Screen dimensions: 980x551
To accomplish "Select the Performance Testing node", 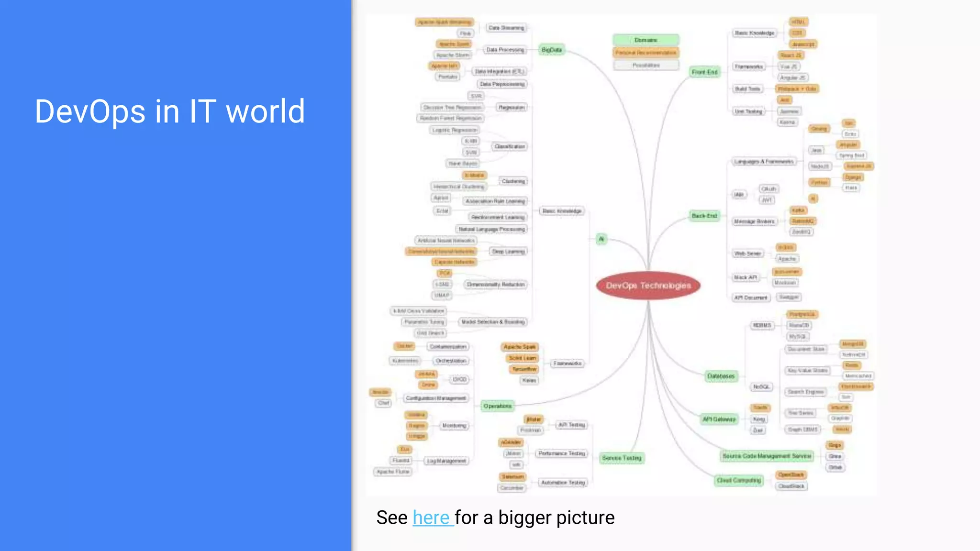I will (x=562, y=453).
